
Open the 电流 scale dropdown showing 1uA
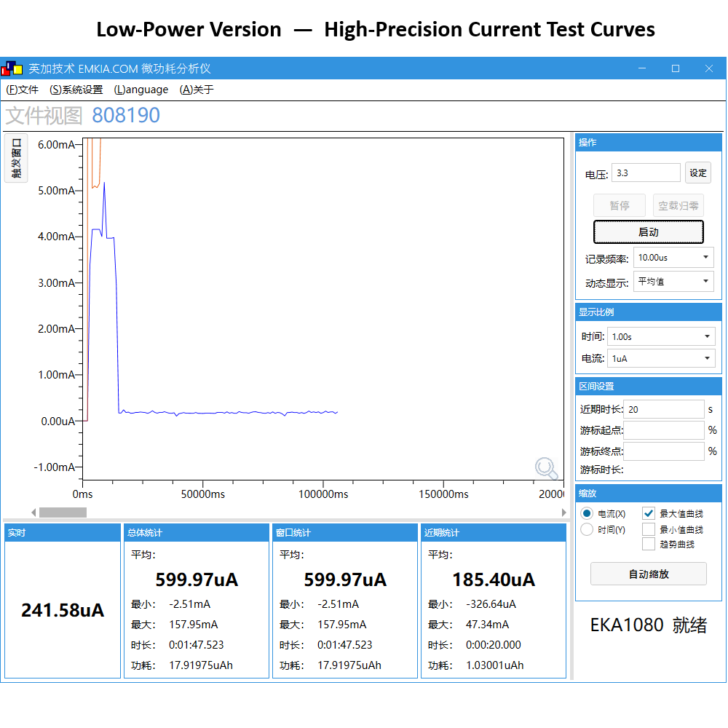tap(660, 357)
